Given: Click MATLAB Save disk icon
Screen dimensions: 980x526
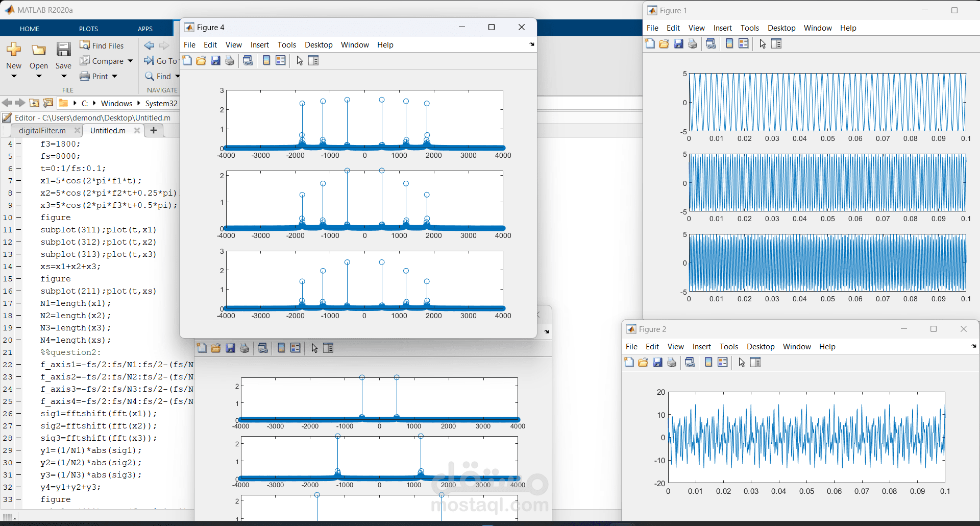Looking at the screenshot, I should [x=63, y=50].
